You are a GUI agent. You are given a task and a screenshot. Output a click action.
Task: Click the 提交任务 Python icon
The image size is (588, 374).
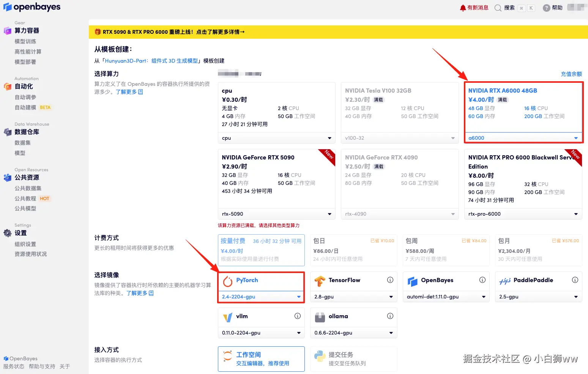click(320, 356)
